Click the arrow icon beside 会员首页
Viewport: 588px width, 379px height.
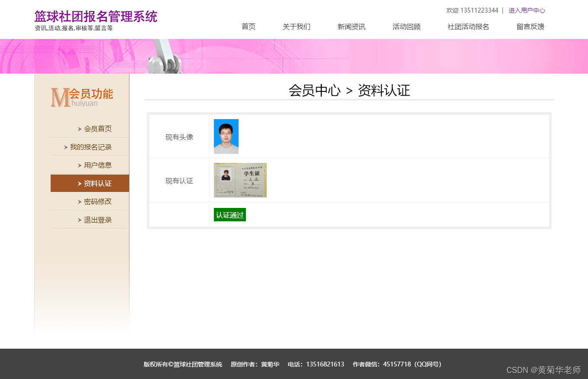(80, 129)
